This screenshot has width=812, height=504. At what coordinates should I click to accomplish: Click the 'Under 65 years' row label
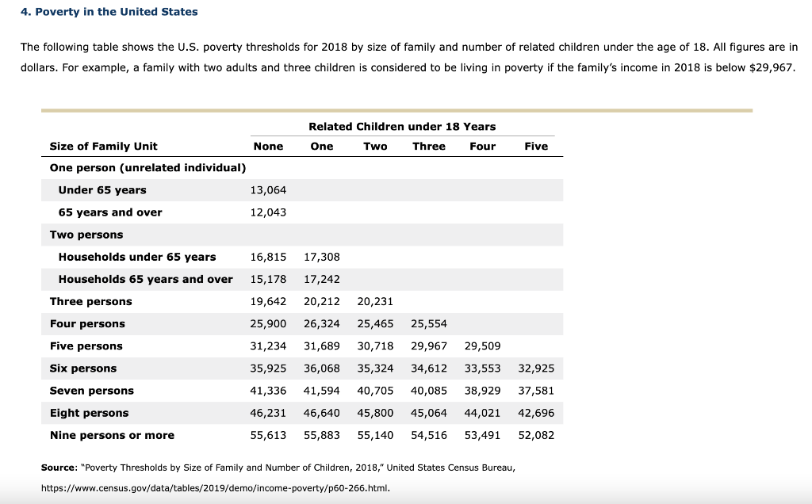click(x=103, y=190)
